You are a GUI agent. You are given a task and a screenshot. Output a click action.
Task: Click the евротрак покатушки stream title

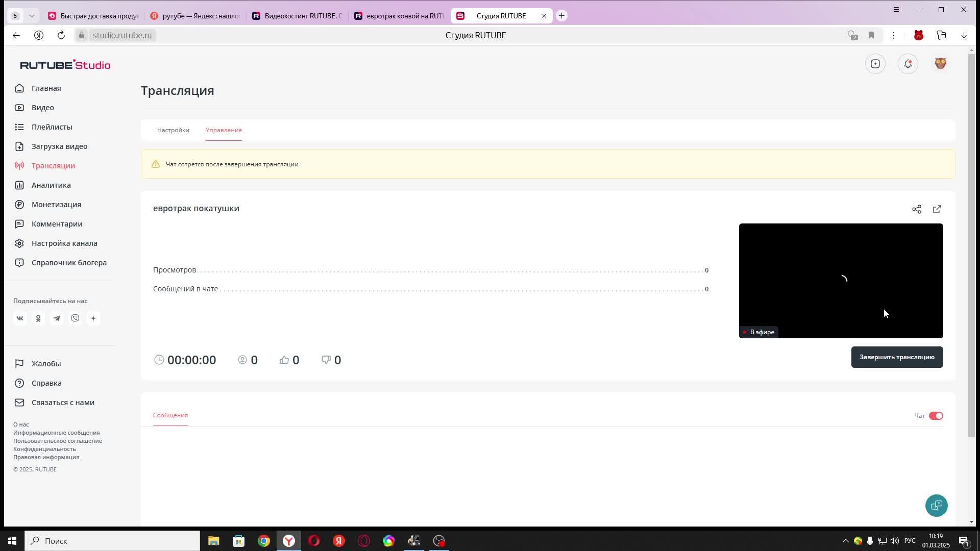tap(196, 208)
